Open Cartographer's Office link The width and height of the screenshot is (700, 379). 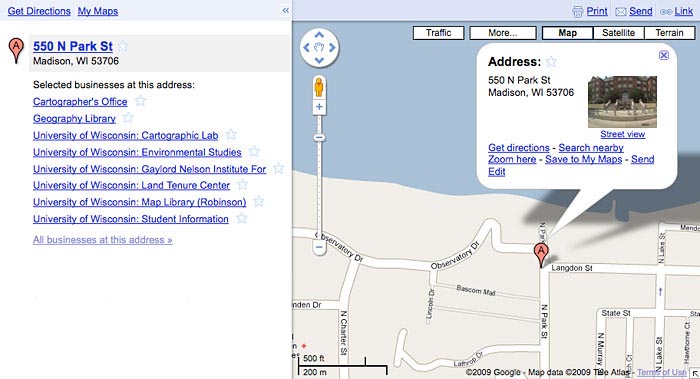click(80, 102)
